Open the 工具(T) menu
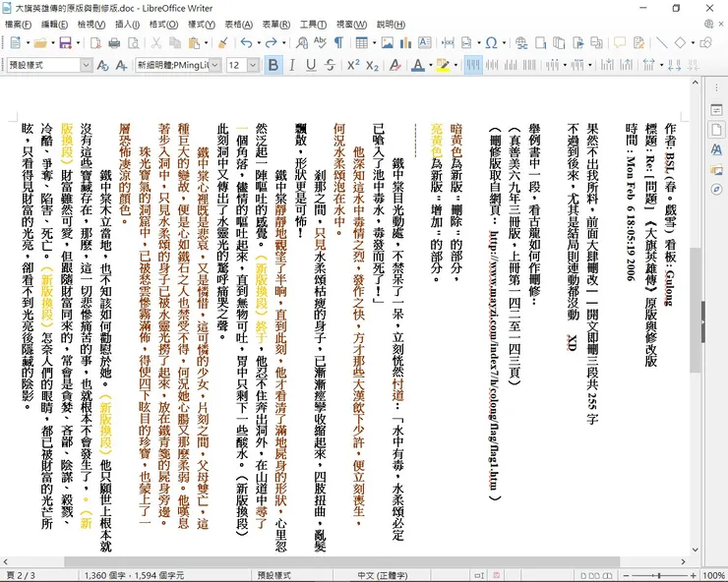 coord(314,25)
